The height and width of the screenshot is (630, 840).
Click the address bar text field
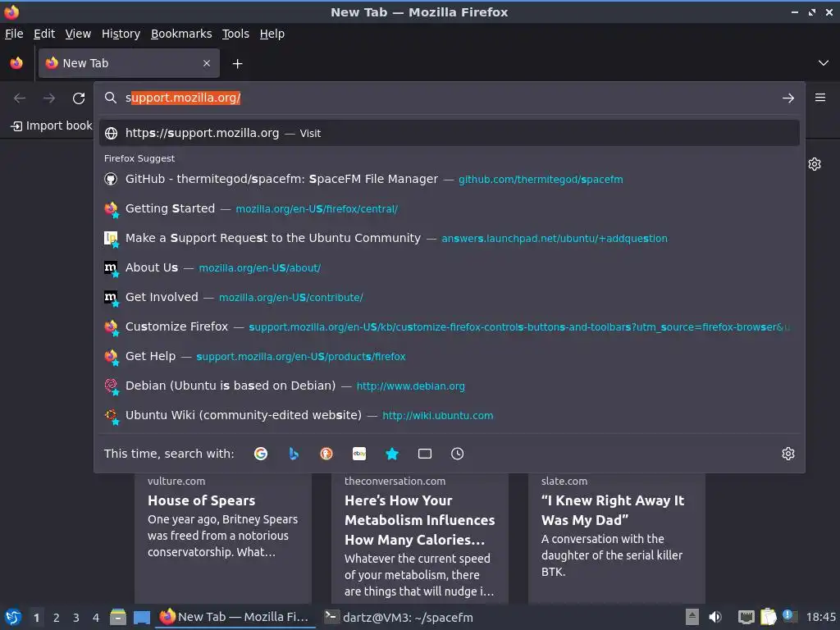click(x=450, y=98)
